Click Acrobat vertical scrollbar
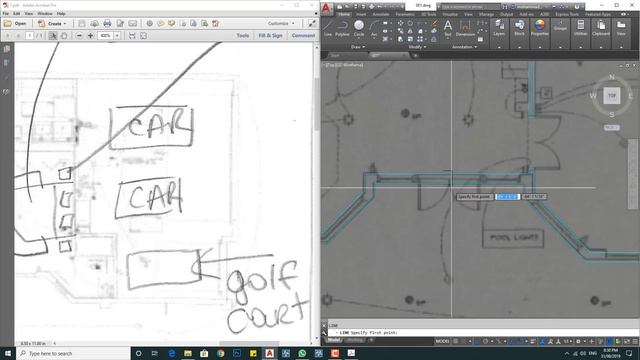This screenshot has height=360, width=640. click(317, 192)
